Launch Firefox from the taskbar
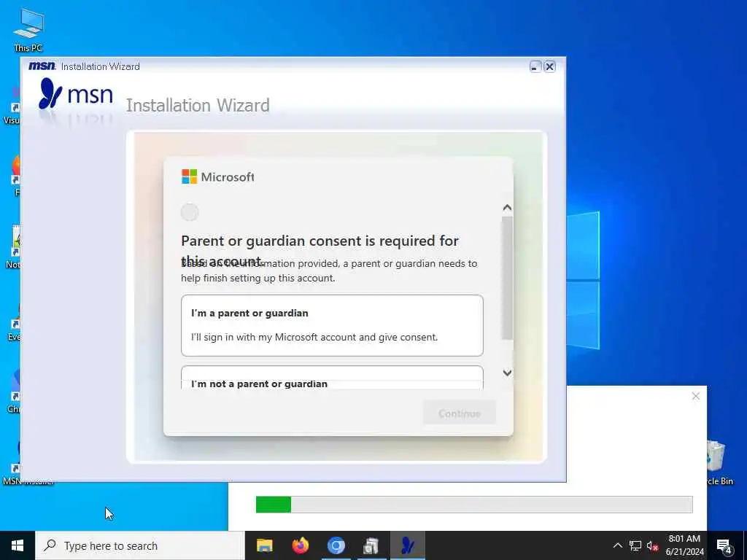This screenshot has width=747, height=560. (300, 545)
